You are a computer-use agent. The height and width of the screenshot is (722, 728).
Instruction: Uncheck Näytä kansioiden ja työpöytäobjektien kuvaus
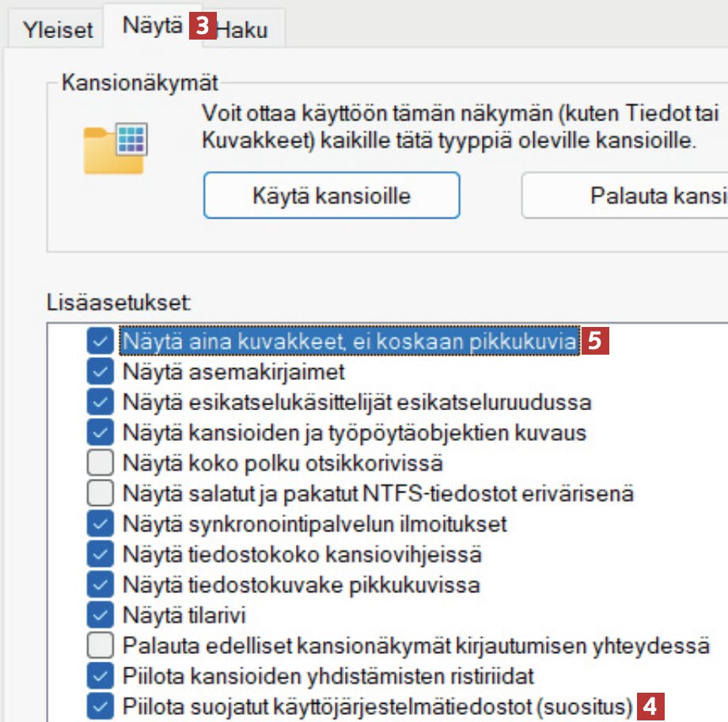(x=99, y=432)
